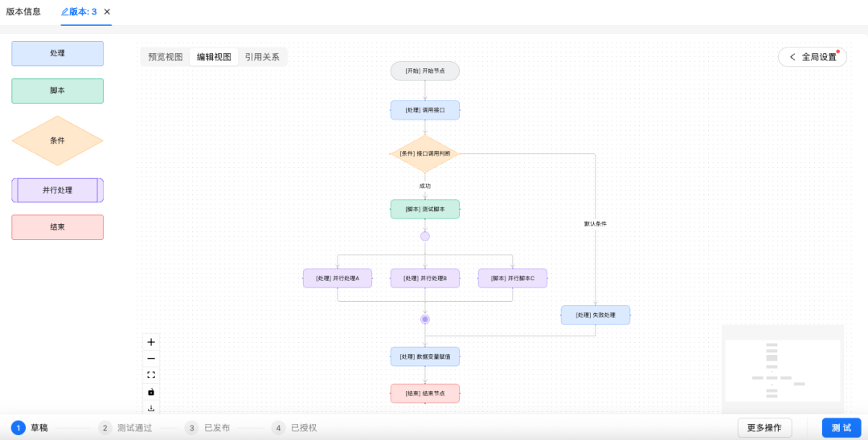Click step 4 已授权 in the stepper
The height and width of the screenshot is (440, 868).
(294, 428)
